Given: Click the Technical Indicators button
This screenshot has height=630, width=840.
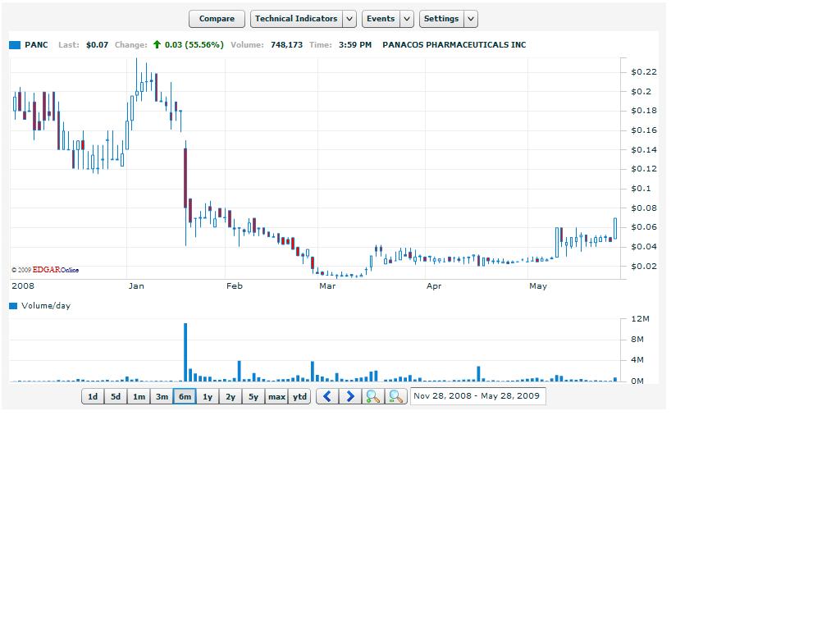Looking at the screenshot, I should pos(296,19).
